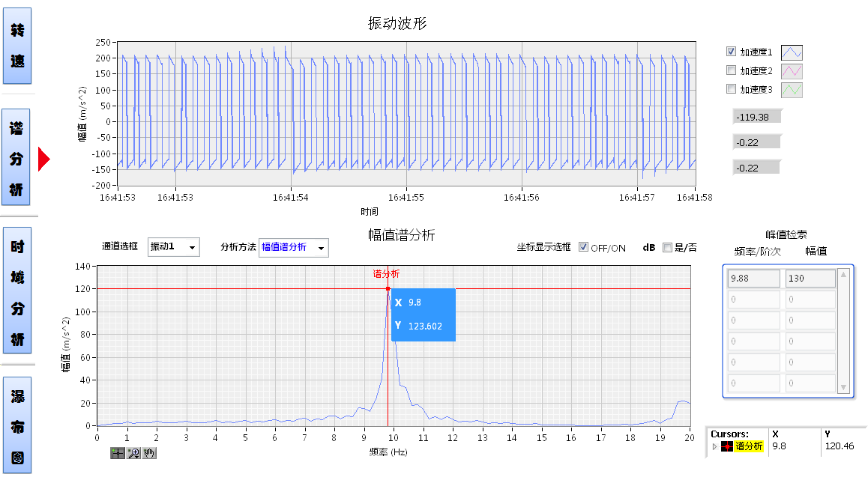Click the 加速度2 pink waveform plot icon
This screenshot has height=480, width=868.
[x=792, y=71]
